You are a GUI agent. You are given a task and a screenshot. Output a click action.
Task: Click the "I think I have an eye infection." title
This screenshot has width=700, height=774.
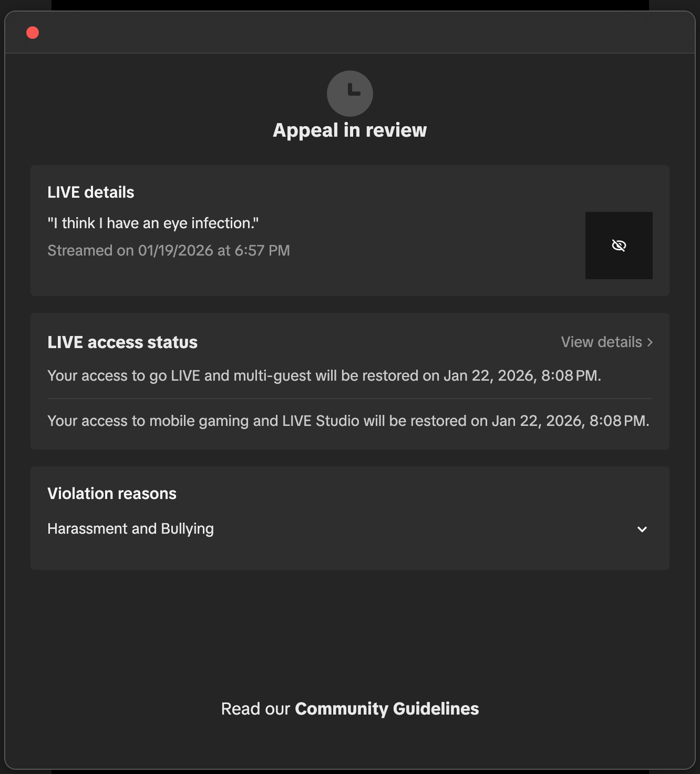(153, 223)
